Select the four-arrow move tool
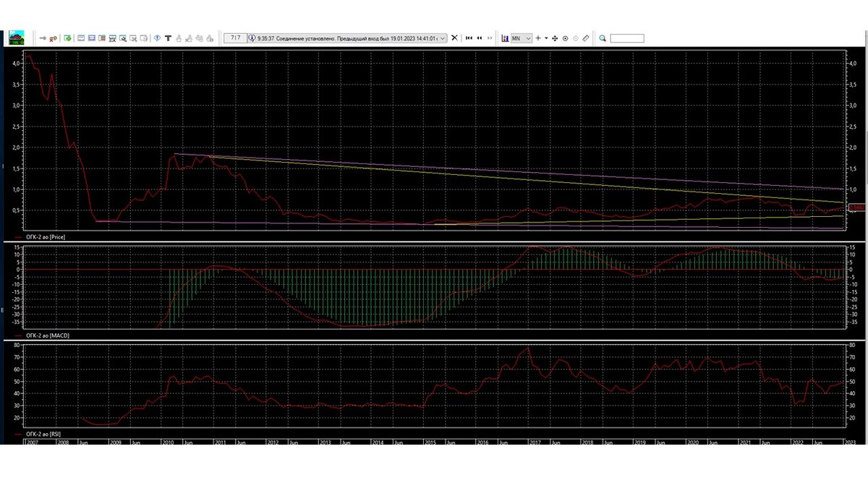The width and height of the screenshot is (868, 488). coord(555,38)
